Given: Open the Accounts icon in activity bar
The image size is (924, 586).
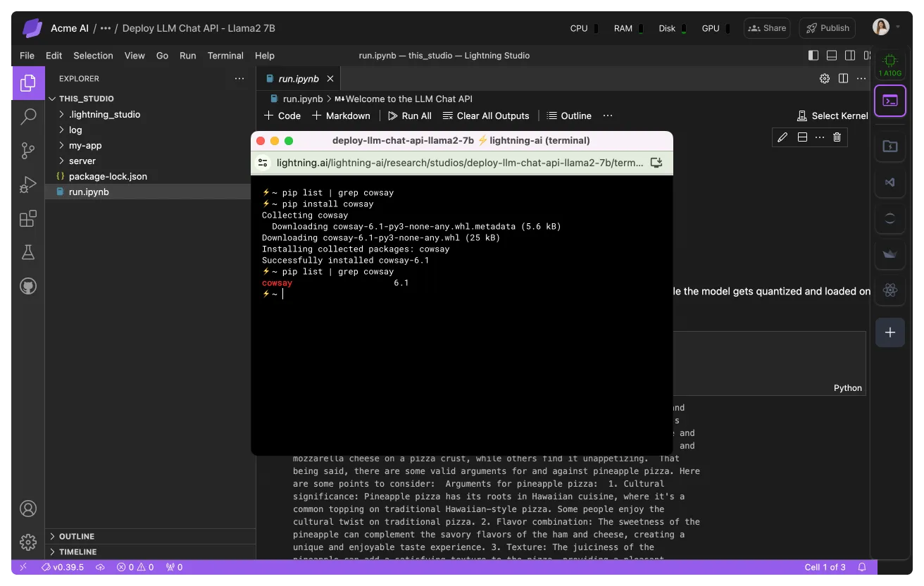Looking at the screenshot, I should 28,509.
